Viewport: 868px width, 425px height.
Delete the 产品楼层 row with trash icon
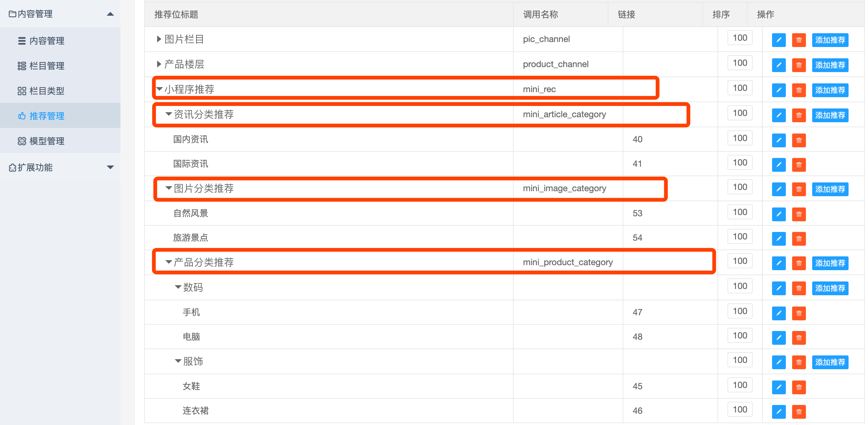(799, 65)
